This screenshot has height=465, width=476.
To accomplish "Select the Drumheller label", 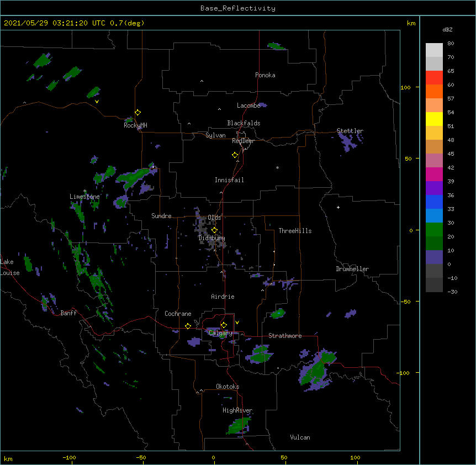I will (x=352, y=269).
